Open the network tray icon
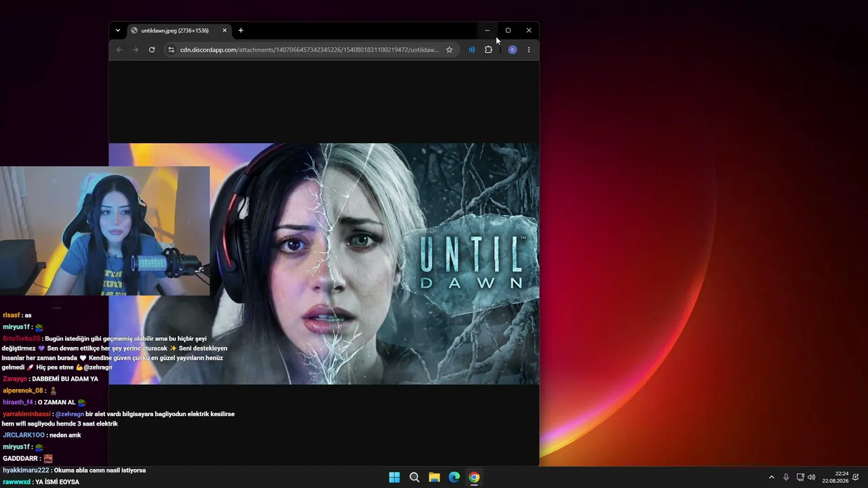This screenshot has height=488, width=868. pos(800,477)
